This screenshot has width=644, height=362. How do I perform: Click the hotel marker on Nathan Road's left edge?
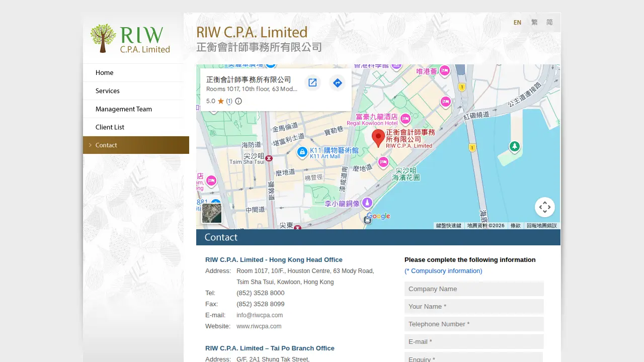tap(211, 180)
